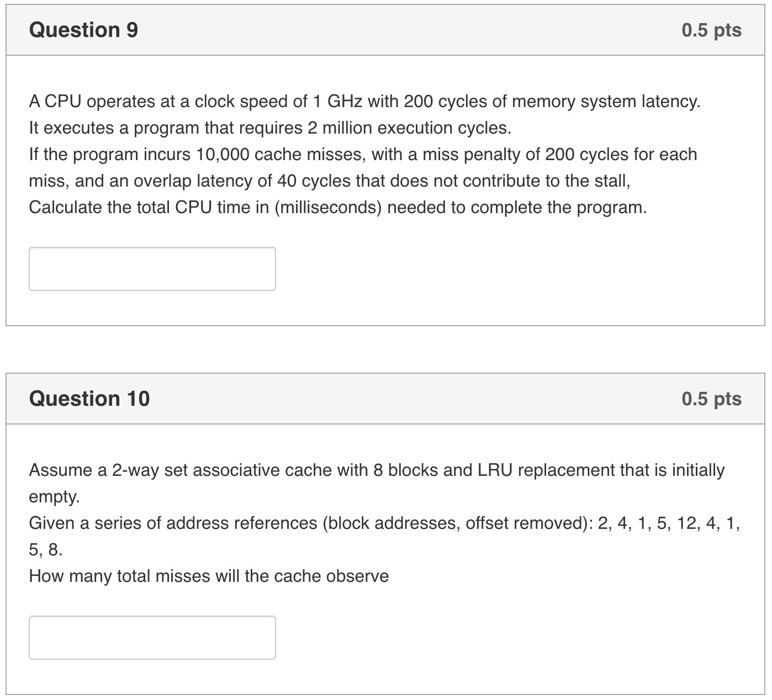This screenshot has height=700, width=772.
Task: Click inside the Question 9 answer box
Action: tap(151, 268)
